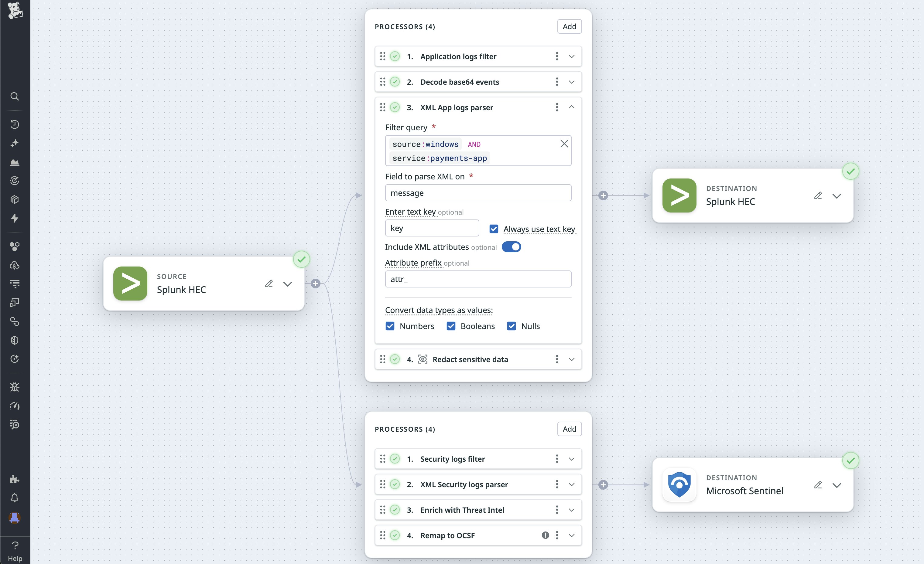Collapse the XML App logs parser processor
The image size is (924, 564).
(571, 107)
